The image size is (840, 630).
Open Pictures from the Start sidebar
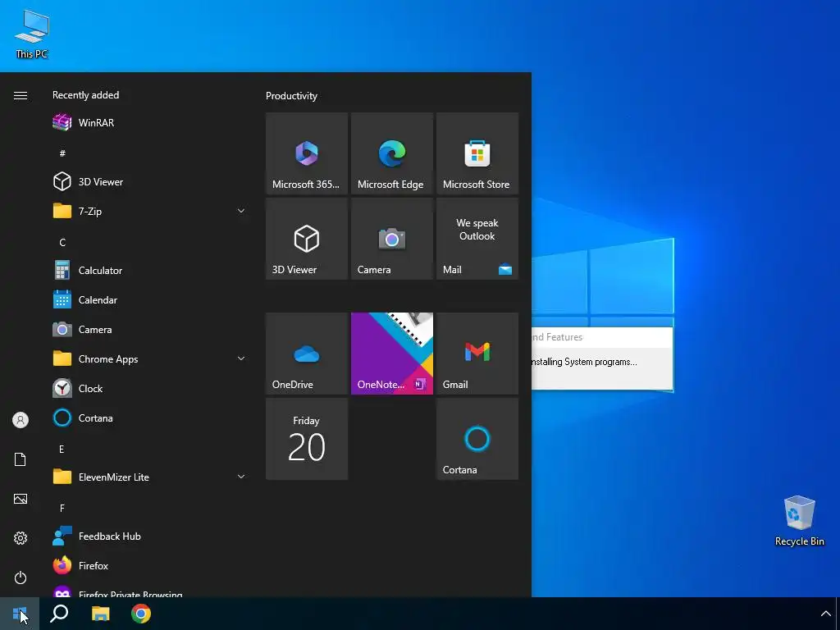tap(21, 499)
